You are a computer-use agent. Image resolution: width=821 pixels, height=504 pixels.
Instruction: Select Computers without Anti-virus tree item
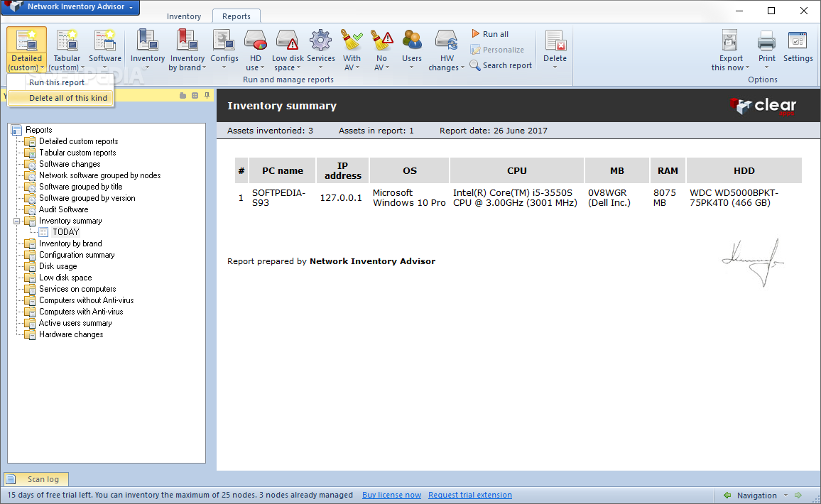[87, 300]
